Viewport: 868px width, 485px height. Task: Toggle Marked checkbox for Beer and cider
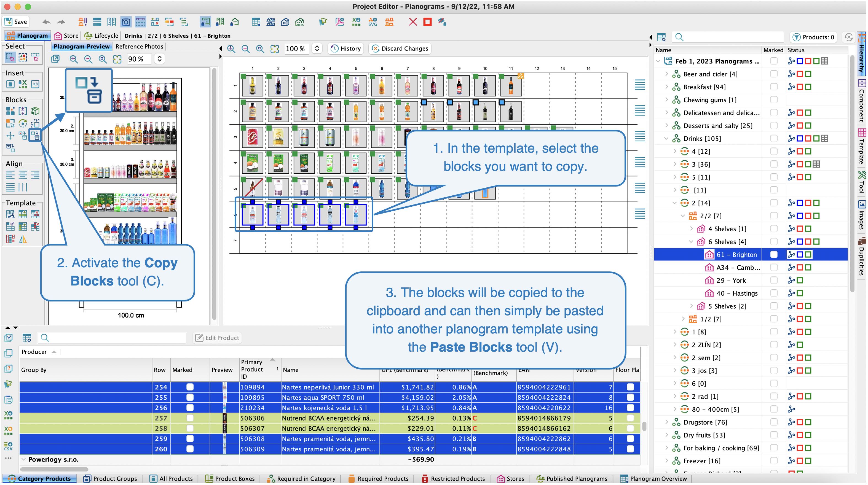(x=774, y=74)
